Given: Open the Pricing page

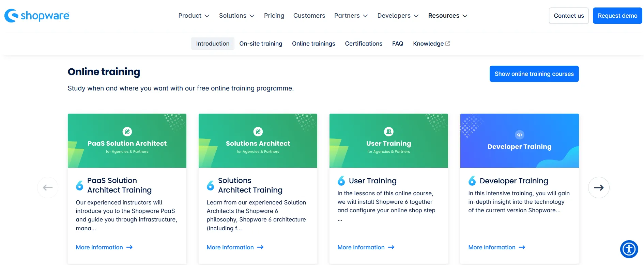Looking at the screenshot, I should click(x=274, y=16).
